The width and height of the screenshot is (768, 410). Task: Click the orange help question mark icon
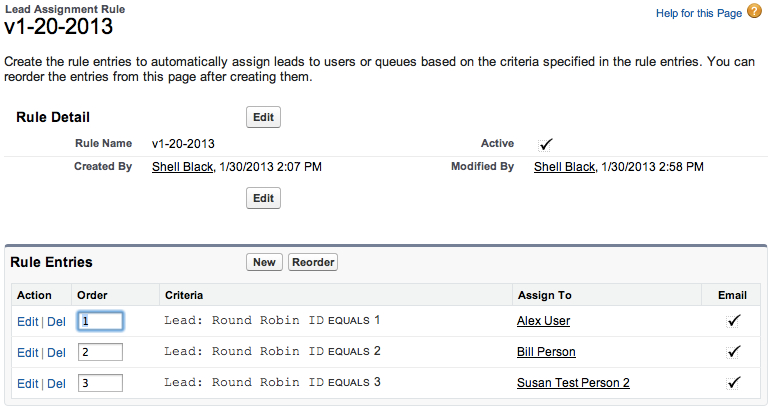coord(754,11)
